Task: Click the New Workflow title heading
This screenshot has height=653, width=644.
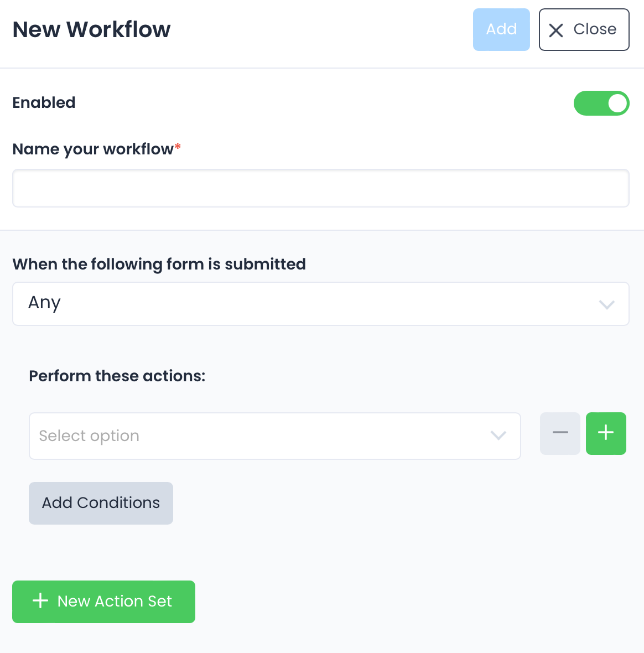Action: (91, 30)
